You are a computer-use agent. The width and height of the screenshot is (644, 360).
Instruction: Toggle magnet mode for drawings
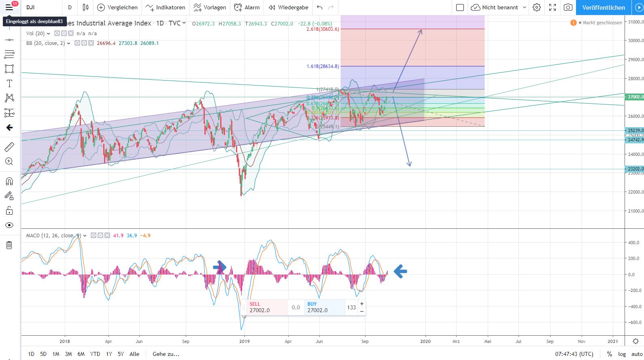[x=9, y=181]
